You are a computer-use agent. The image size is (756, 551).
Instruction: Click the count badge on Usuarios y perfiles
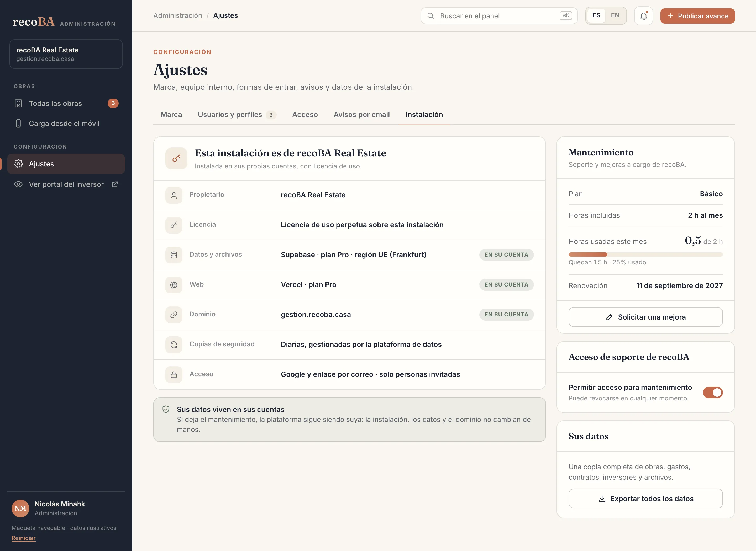click(x=271, y=115)
